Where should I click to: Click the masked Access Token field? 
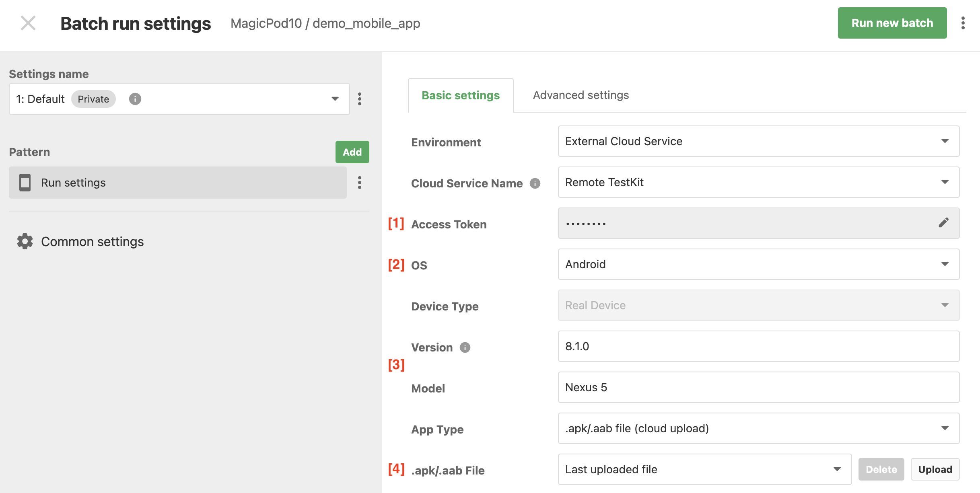[x=759, y=223]
